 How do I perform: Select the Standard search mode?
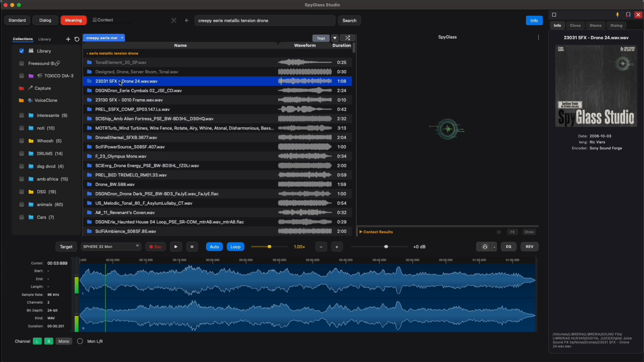coord(17,20)
